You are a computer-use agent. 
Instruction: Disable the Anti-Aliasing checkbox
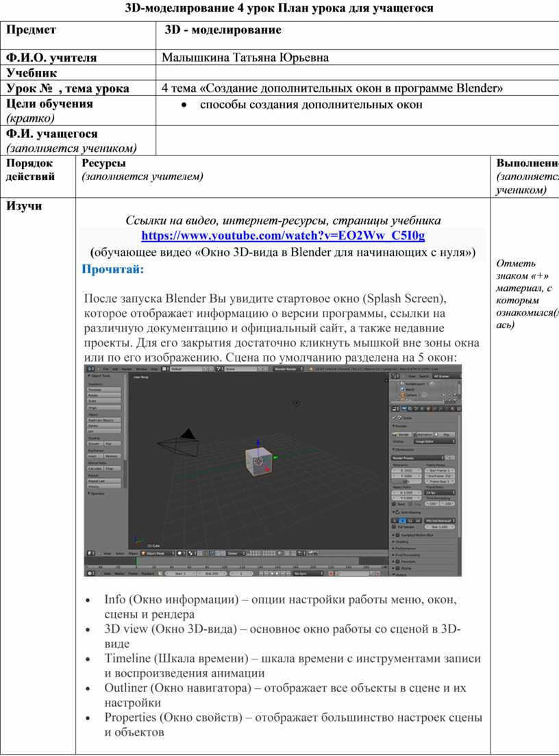pos(398,512)
